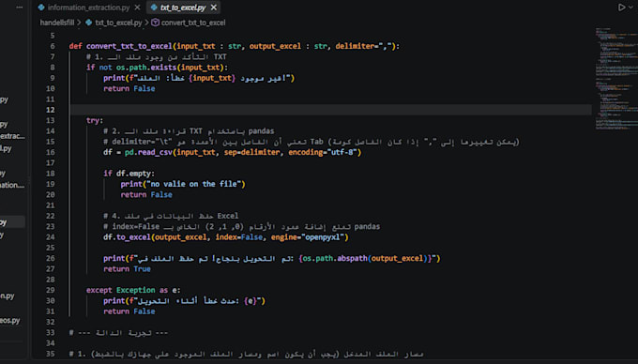The image size is (638, 364).
Task: Click line number 35 in the gutter
Action: pyautogui.click(x=51, y=354)
